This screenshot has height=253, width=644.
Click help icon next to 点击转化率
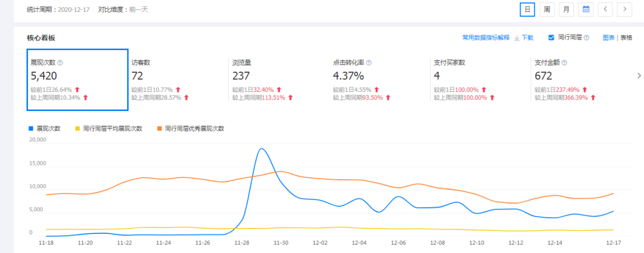pos(369,63)
